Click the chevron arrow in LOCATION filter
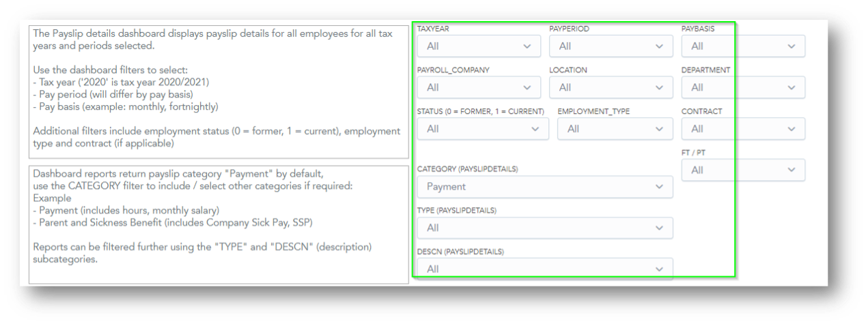The image size is (868, 326). (659, 87)
